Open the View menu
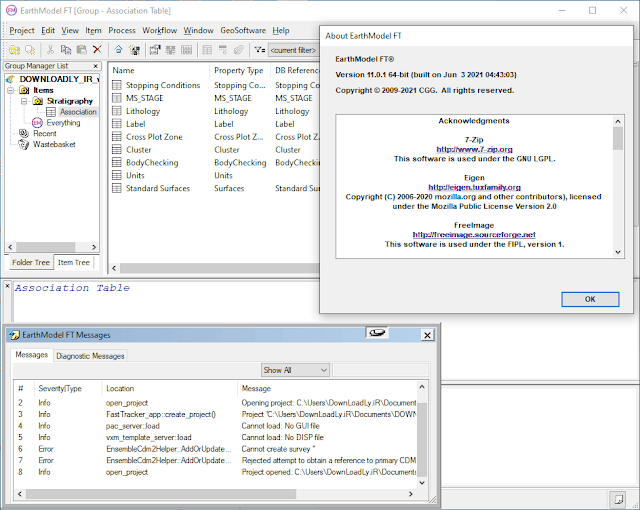 [x=70, y=30]
